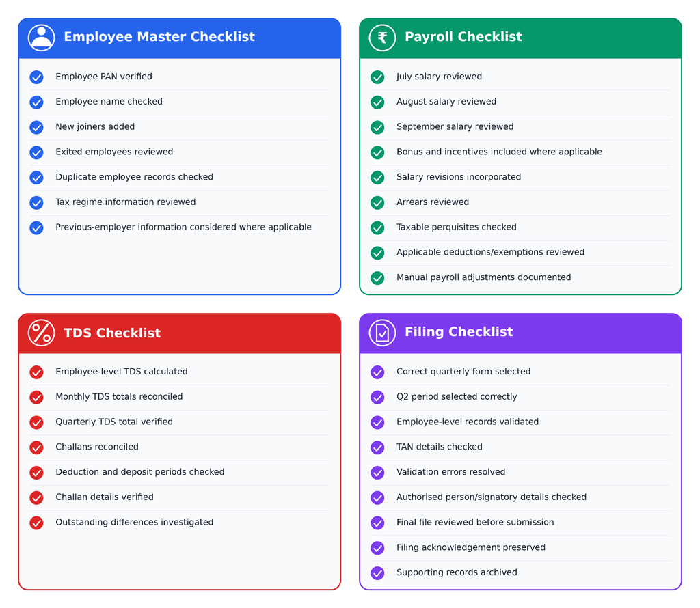
Task: Toggle the Employee PAN verified checkmark
Action: coord(37,77)
